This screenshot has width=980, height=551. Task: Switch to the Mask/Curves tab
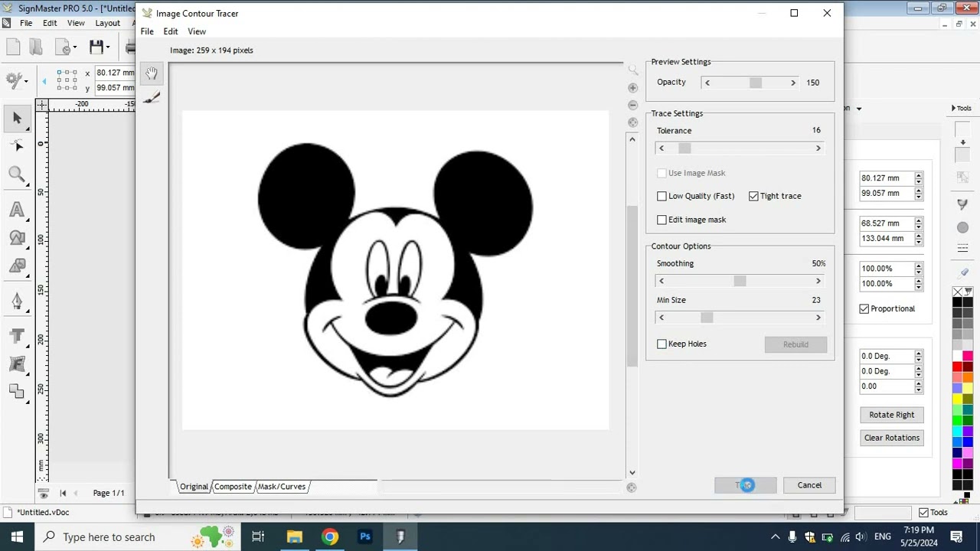(282, 487)
